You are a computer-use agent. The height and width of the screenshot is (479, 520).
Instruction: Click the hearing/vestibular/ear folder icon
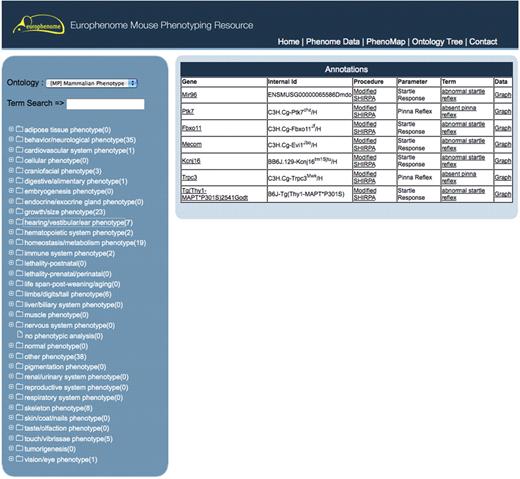pyautogui.click(x=19, y=222)
